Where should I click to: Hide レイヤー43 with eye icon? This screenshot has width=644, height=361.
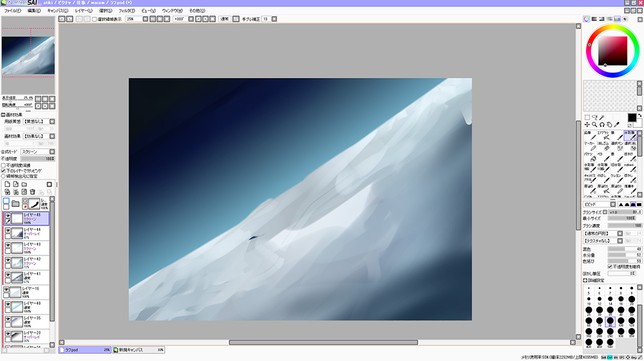[8, 245]
